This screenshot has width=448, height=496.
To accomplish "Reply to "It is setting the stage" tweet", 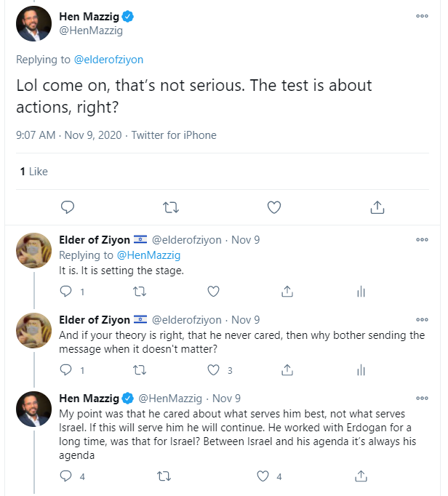I will point(66,292).
